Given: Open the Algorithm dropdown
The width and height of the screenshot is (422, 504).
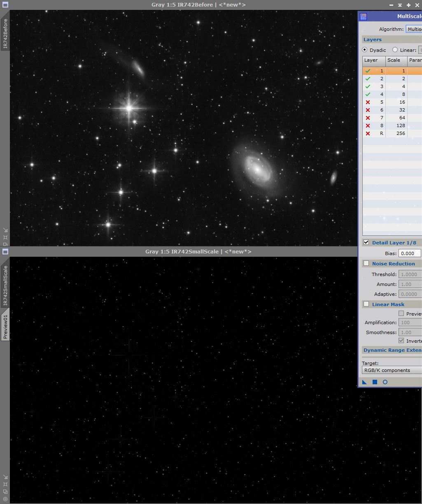Looking at the screenshot, I should [413, 29].
